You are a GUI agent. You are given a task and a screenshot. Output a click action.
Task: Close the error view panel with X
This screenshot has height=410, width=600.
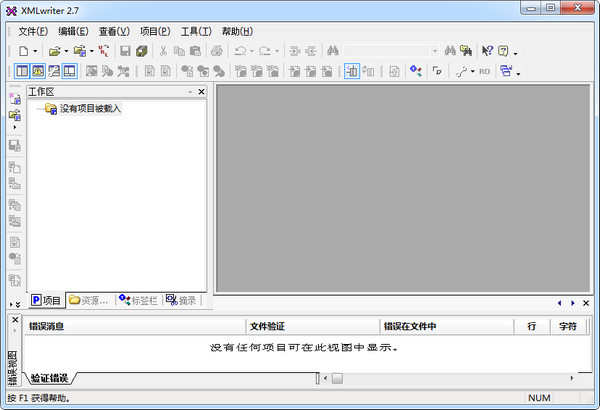click(x=15, y=320)
